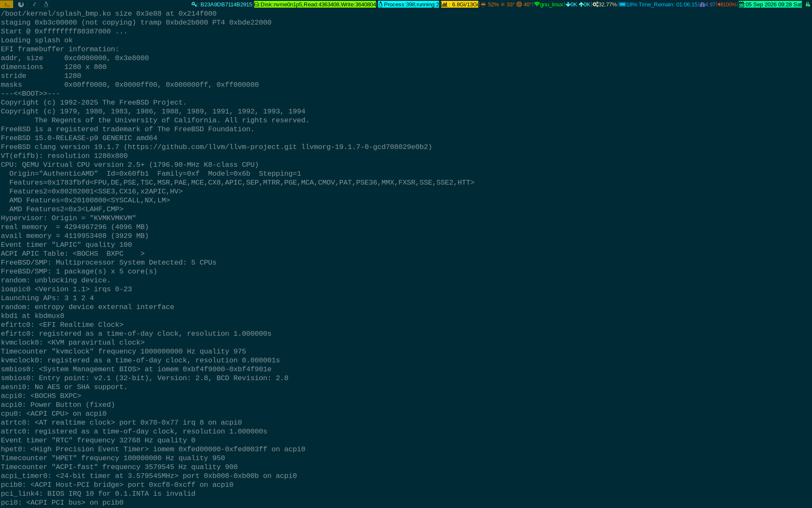Click the green lock icon in tray
The image size is (812, 508).
pos(807,5)
